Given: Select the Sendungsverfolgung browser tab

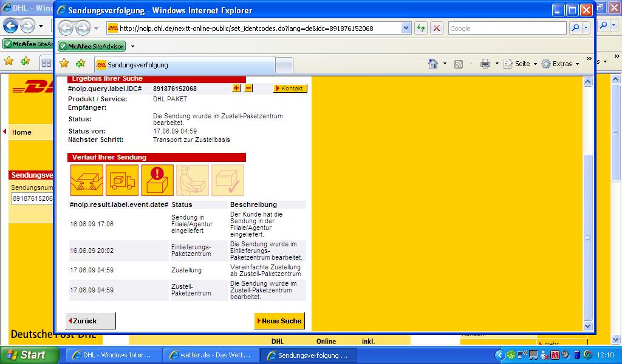Looking at the screenshot, I should [185, 64].
